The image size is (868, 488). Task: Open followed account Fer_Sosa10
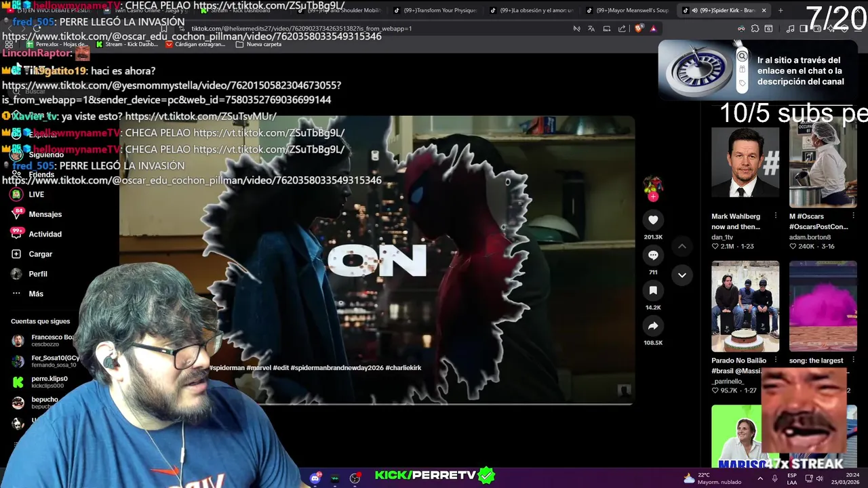point(45,361)
